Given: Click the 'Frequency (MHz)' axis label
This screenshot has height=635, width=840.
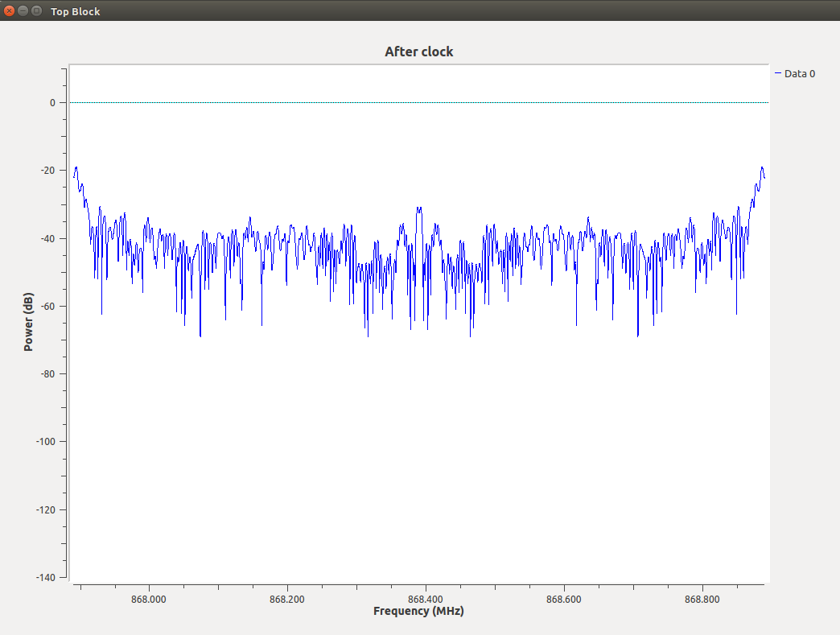Looking at the screenshot, I should tap(418, 611).
